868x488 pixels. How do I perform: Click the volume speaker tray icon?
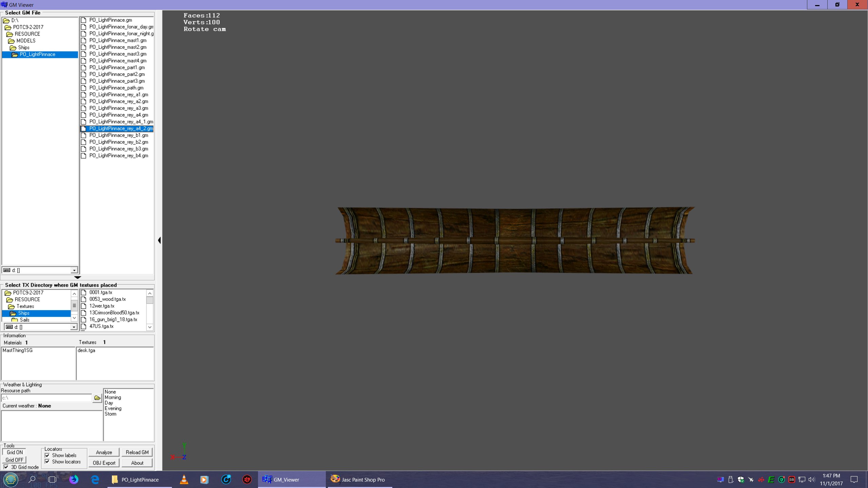click(x=811, y=480)
